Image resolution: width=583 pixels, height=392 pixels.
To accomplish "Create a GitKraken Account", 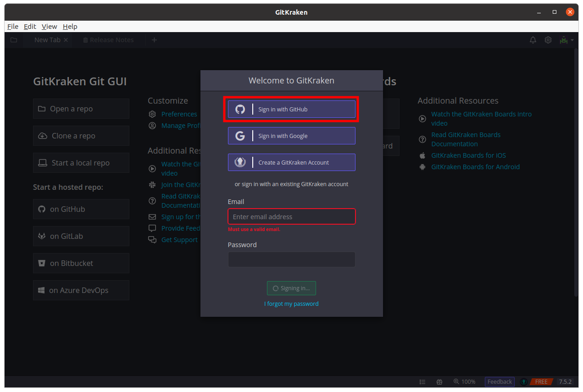I will (x=292, y=162).
